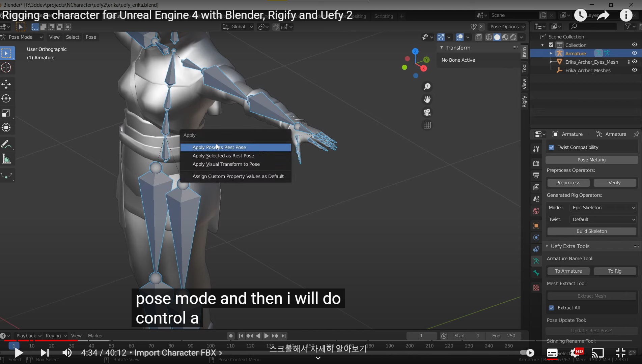Open the Playback dropdown in timeline

click(x=29, y=336)
